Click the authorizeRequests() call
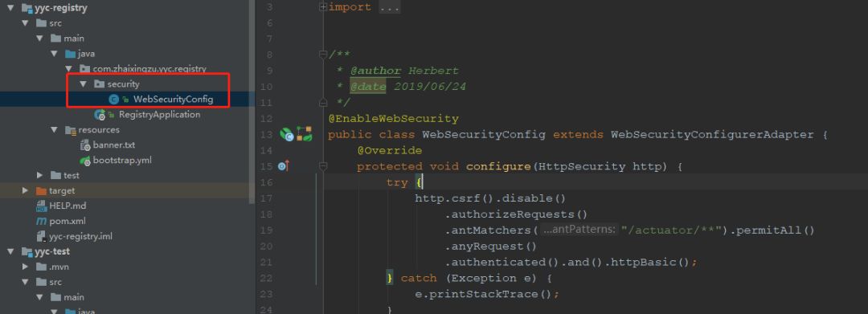The image size is (868, 314). pyautogui.click(x=516, y=214)
